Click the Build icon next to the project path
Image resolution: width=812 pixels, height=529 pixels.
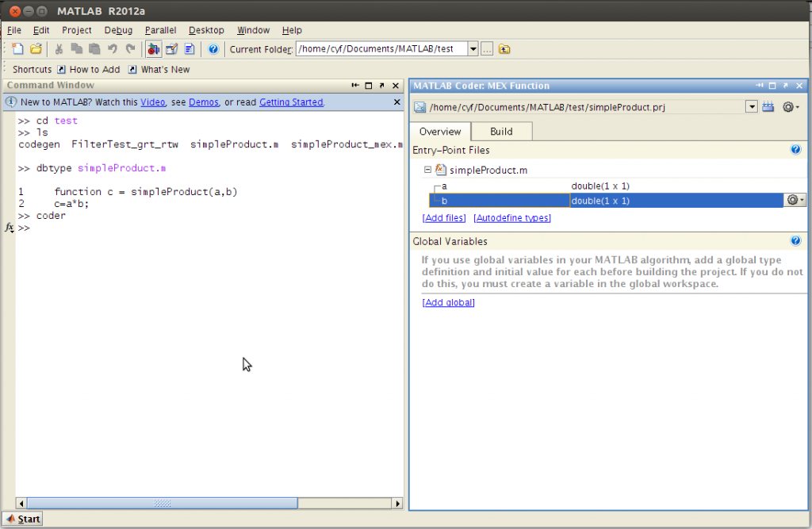tap(768, 105)
